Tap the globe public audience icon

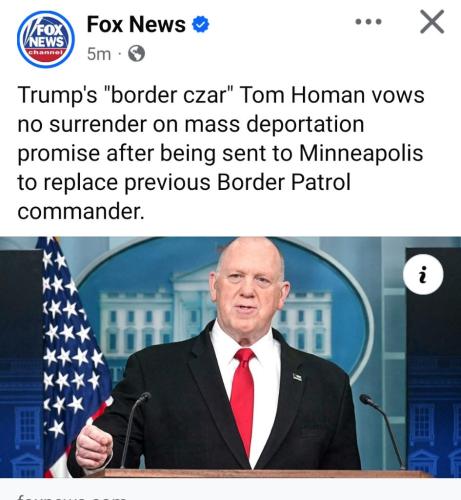(x=137, y=53)
